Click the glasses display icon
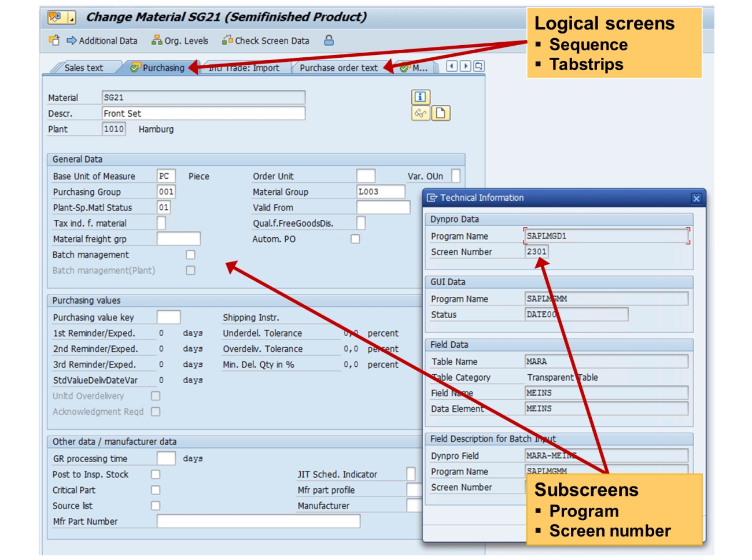 (x=421, y=113)
